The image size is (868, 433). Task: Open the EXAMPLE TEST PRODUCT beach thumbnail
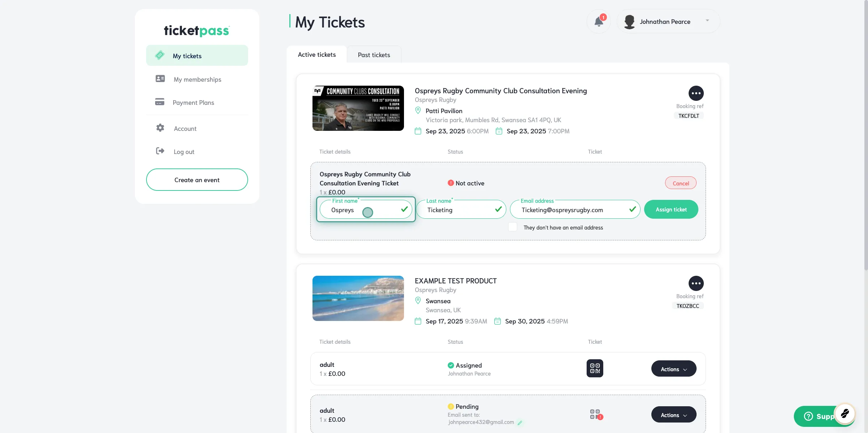[358, 298]
